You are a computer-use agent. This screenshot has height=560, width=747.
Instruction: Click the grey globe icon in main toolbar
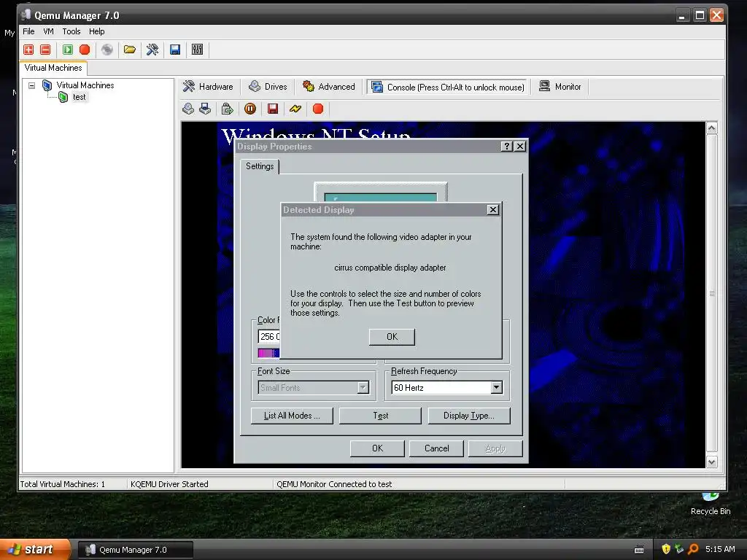point(107,50)
